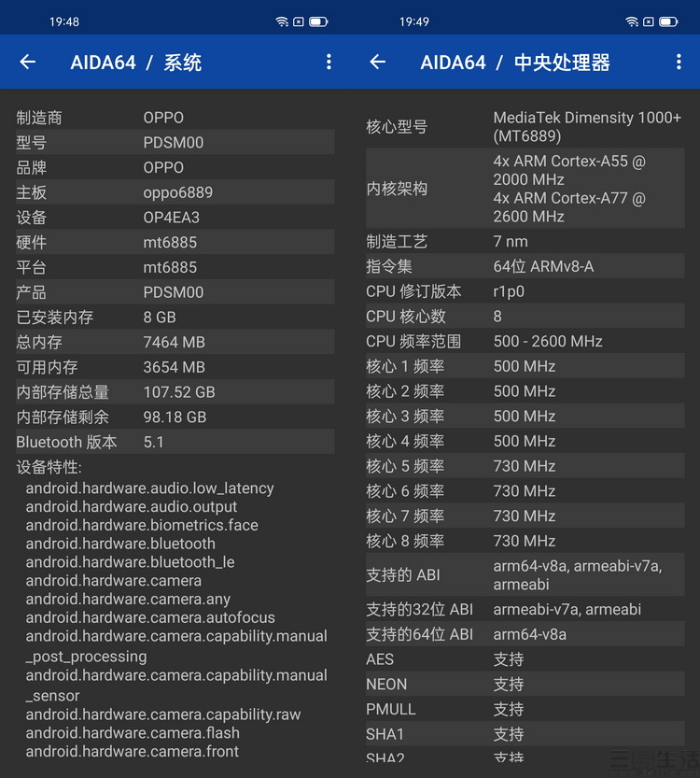
Task: Select the 内部存储剩余 98.18 GB row
Action: [175, 417]
